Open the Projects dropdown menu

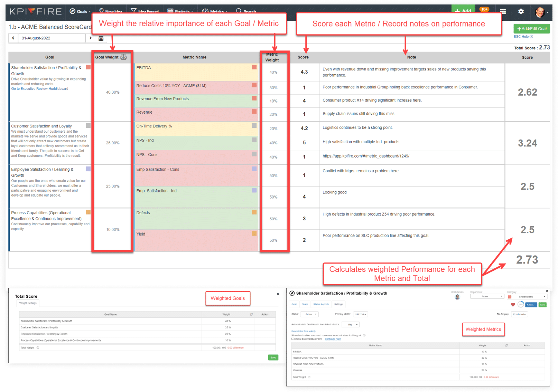coord(180,11)
